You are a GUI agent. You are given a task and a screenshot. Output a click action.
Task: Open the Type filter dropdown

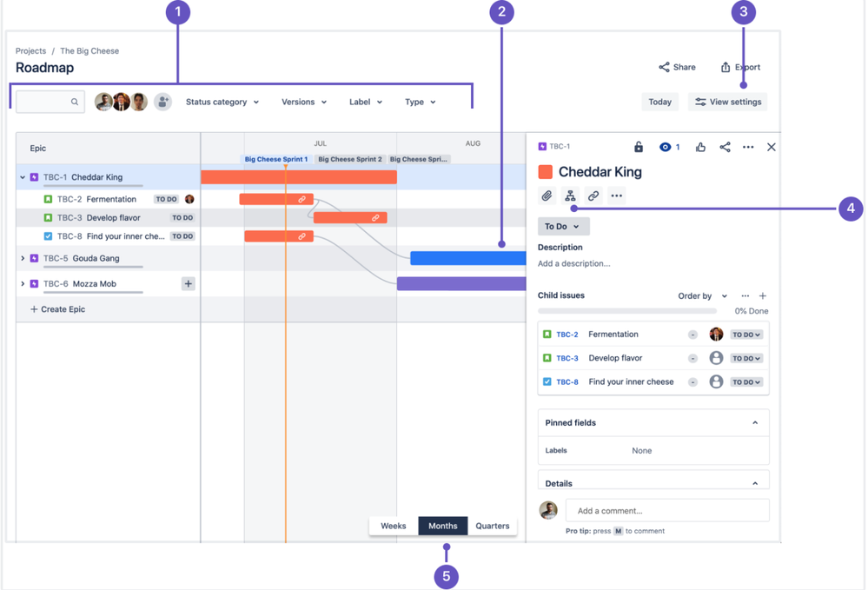pos(421,102)
